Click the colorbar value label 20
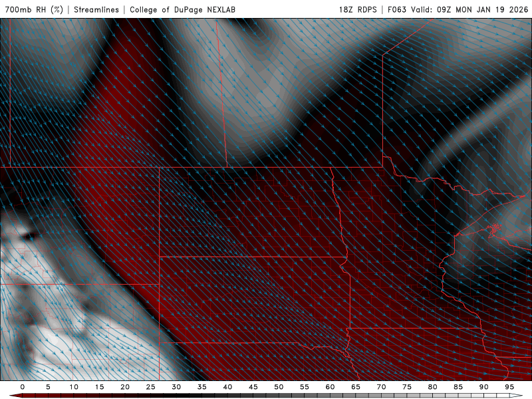 (x=125, y=387)
